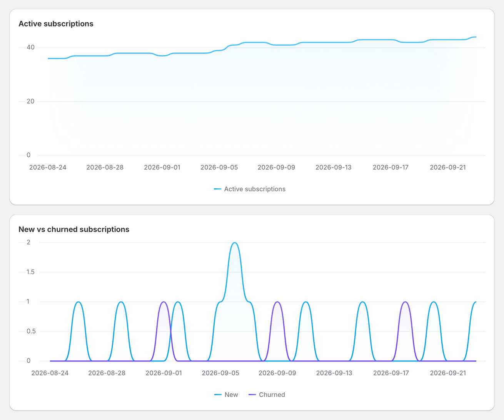Toggle the Churned series legend entry
The height and width of the screenshot is (420, 504).
[x=267, y=395]
